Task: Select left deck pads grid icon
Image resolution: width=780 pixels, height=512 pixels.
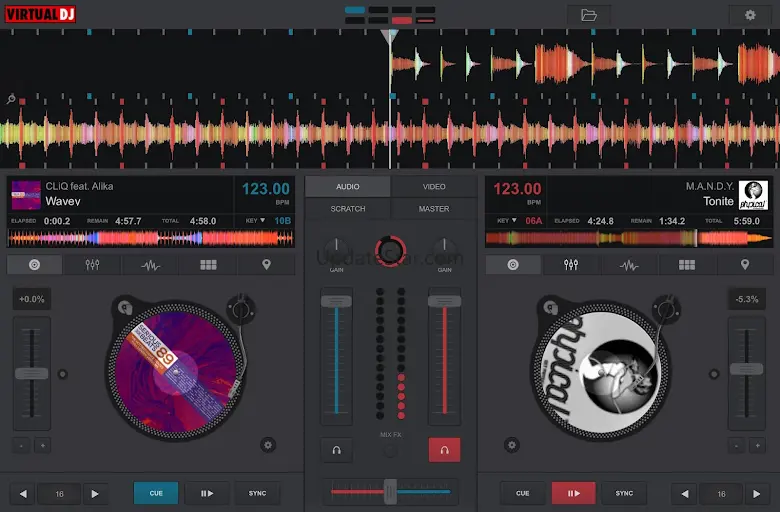Action: 208,265
